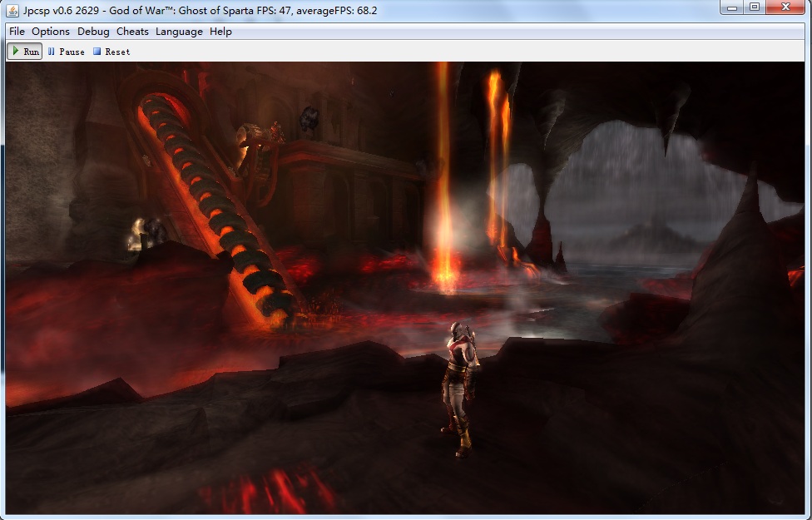
Task: Click the Java icon in title bar
Action: [x=12, y=9]
